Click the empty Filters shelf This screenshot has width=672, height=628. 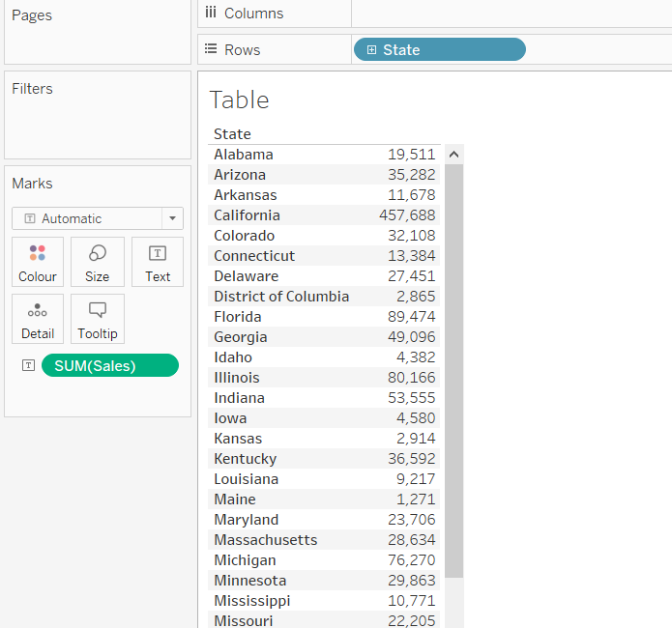(x=98, y=126)
